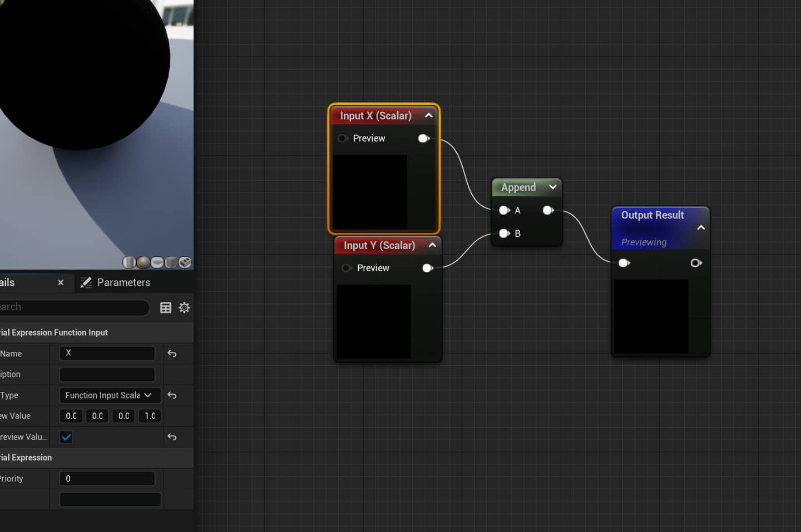Edit second Preview Value component 0.0
The height and width of the screenshot is (532, 801).
pos(97,416)
